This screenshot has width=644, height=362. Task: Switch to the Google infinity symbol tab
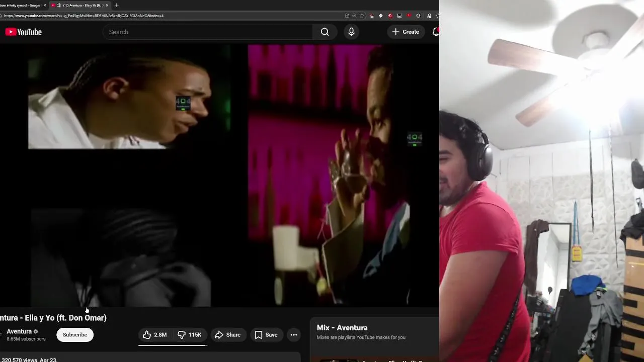[20, 6]
